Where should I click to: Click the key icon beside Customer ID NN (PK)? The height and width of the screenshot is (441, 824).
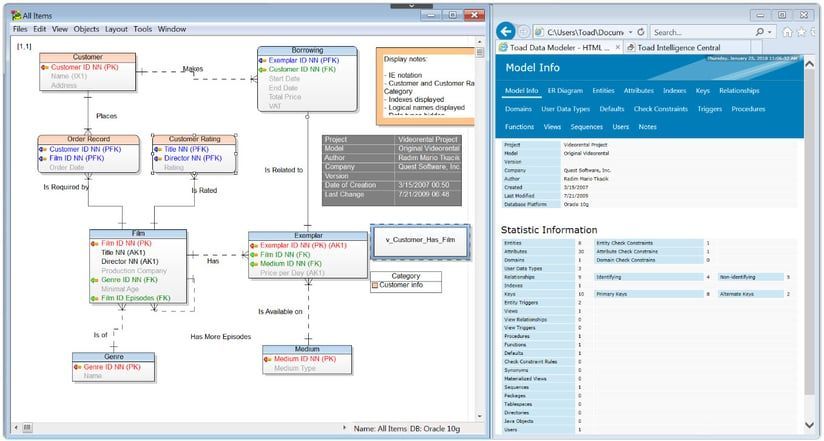[x=45, y=67]
